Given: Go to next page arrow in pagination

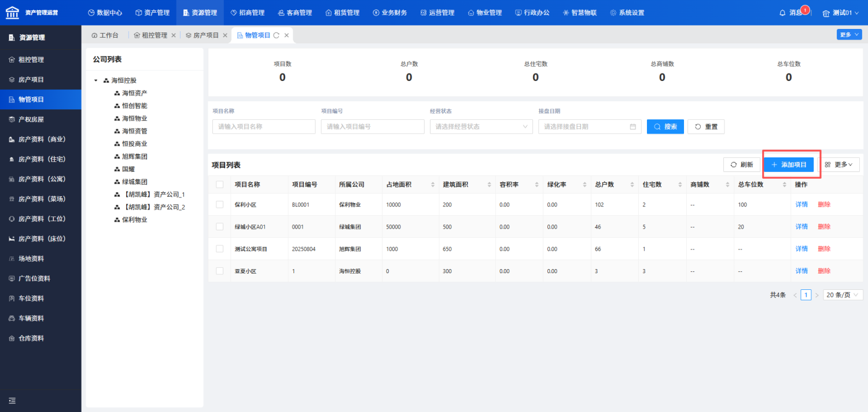Looking at the screenshot, I should click(817, 295).
